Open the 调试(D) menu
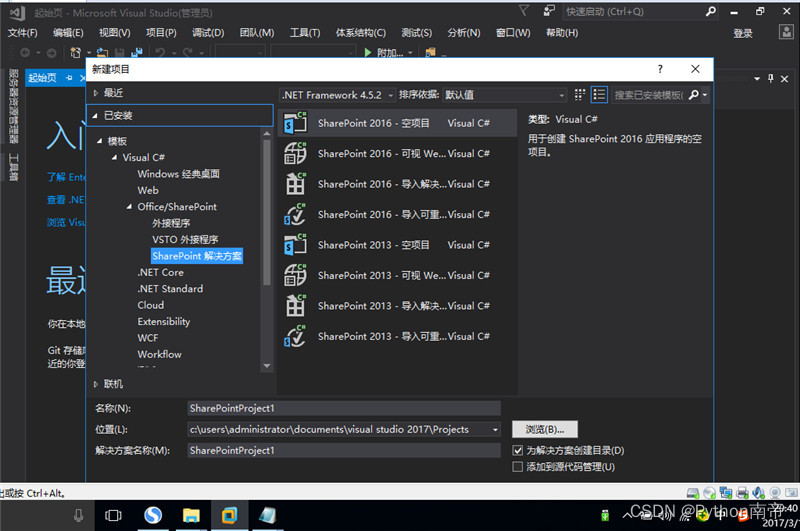This screenshot has width=800, height=531. pos(208,33)
